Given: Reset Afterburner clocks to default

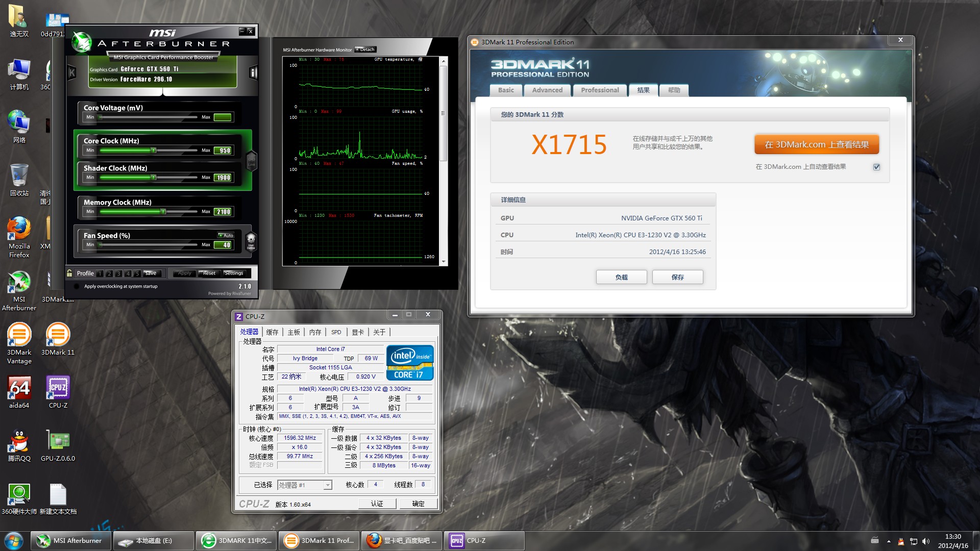Looking at the screenshot, I should tap(209, 273).
